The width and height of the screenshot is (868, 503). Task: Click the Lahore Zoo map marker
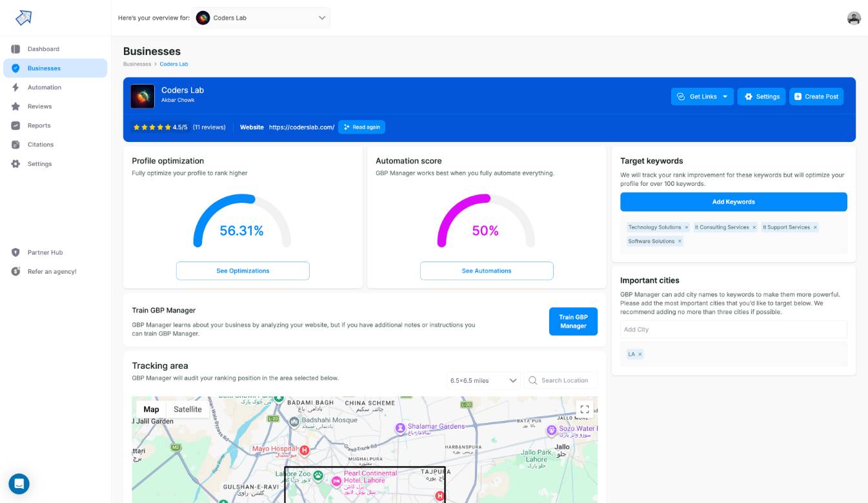pos(318,475)
